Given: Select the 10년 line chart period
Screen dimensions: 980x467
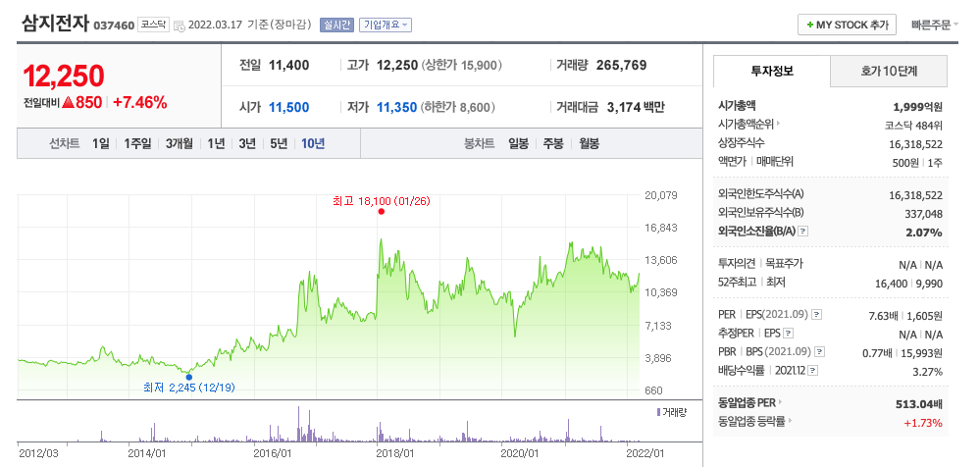Looking at the screenshot, I should [x=313, y=144].
